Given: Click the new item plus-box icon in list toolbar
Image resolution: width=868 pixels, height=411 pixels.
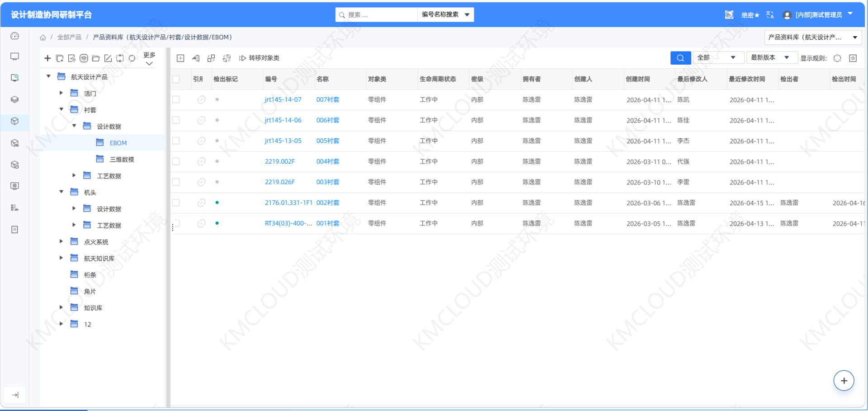Looking at the screenshot, I should click(180, 58).
